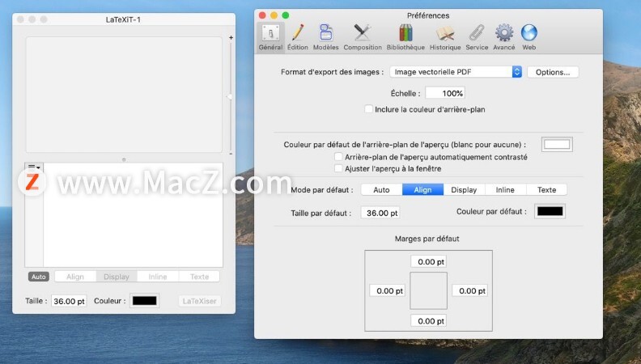Click the left margin 0.00 pt field

(x=387, y=290)
